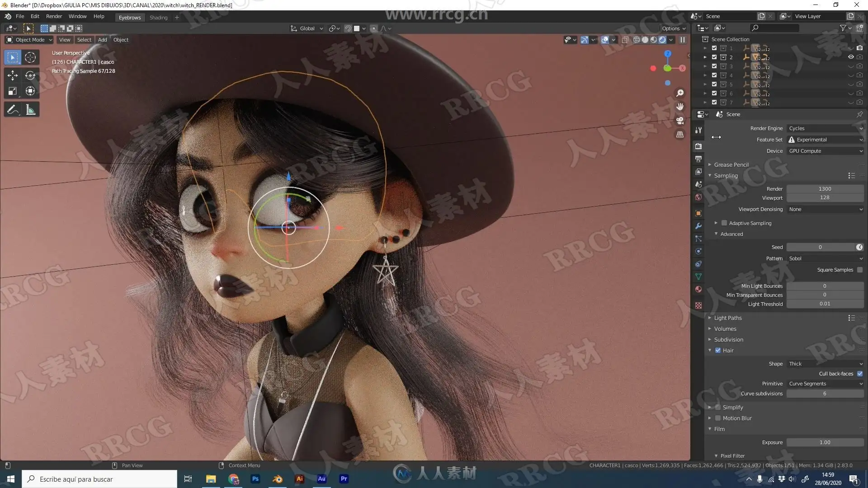Open the Render Engine dropdown showing Cycles

pyautogui.click(x=825, y=128)
